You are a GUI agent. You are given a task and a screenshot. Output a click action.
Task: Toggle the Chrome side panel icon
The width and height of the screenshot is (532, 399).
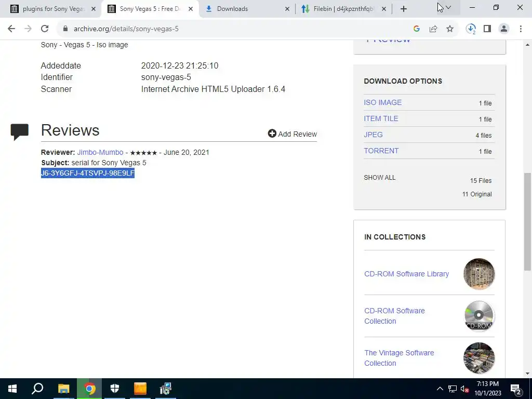pos(487,29)
